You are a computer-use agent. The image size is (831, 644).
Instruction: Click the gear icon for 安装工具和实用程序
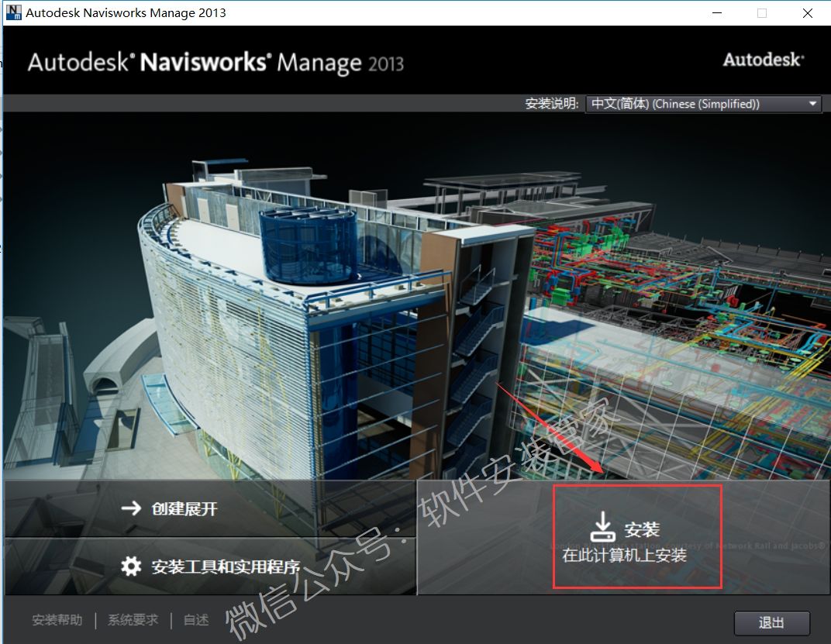[132, 566]
